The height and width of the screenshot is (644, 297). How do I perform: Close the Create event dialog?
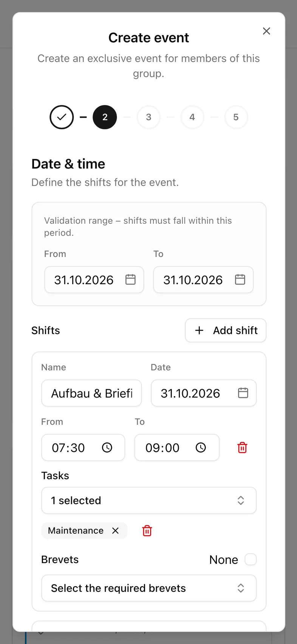click(x=266, y=31)
